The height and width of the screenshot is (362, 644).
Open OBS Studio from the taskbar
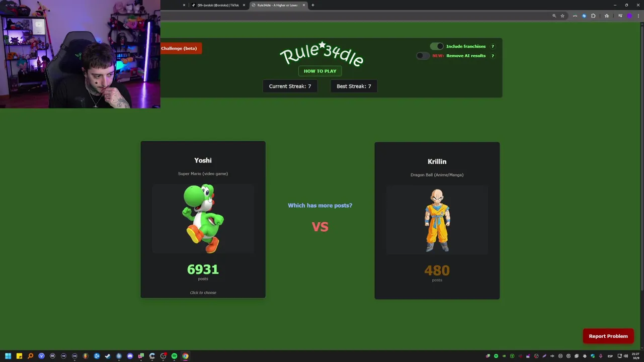pos(163,356)
